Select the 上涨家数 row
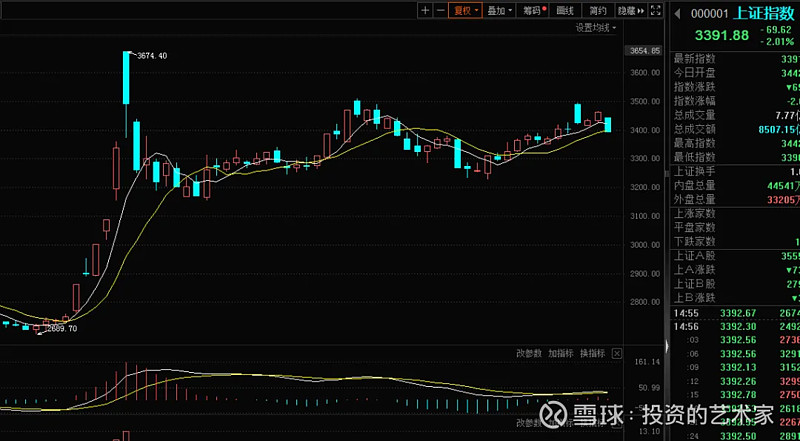The width and height of the screenshot is (800, 441). 735,213
